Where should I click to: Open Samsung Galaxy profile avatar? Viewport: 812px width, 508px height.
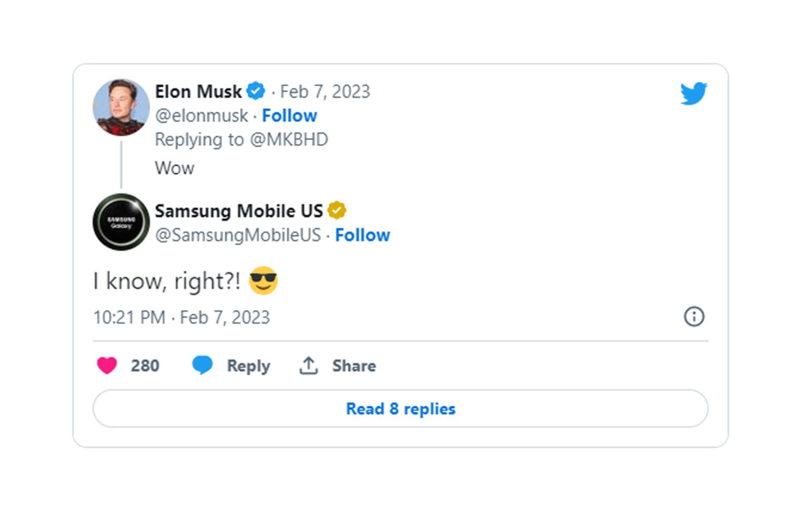tap(121, 222)
